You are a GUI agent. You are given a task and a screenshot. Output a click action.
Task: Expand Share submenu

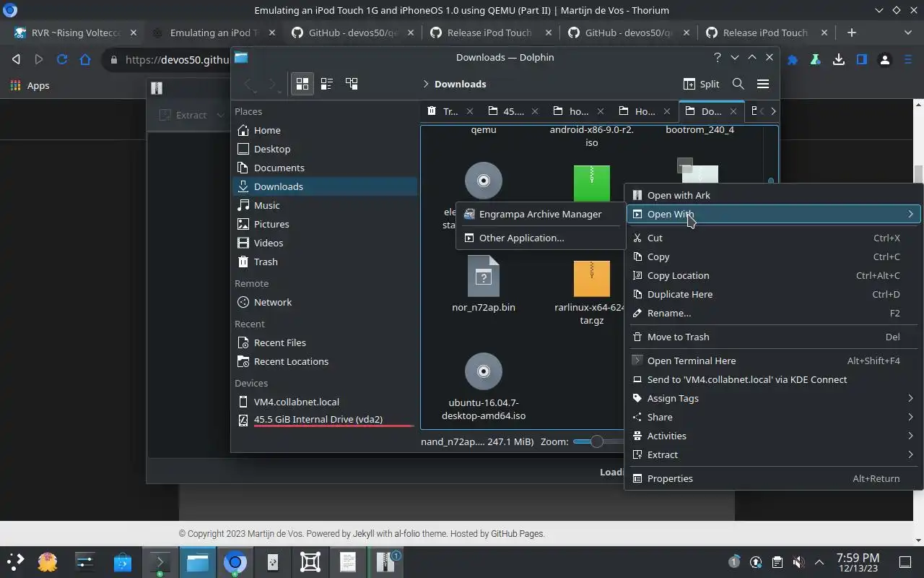773,417
